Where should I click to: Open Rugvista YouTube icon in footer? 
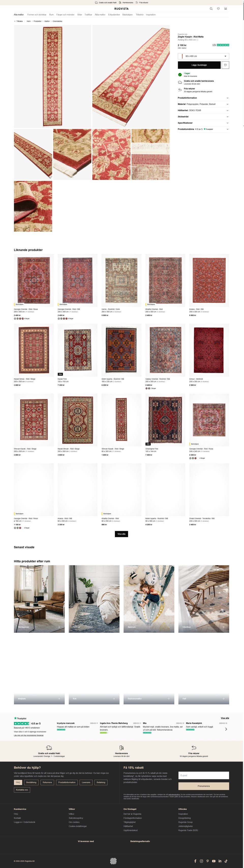pos(213,861)
